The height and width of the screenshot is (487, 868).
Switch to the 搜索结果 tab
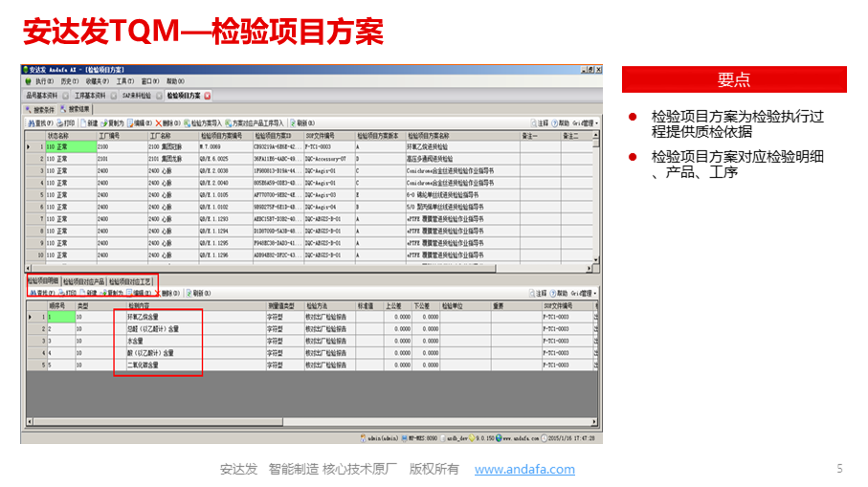point(76,109)
